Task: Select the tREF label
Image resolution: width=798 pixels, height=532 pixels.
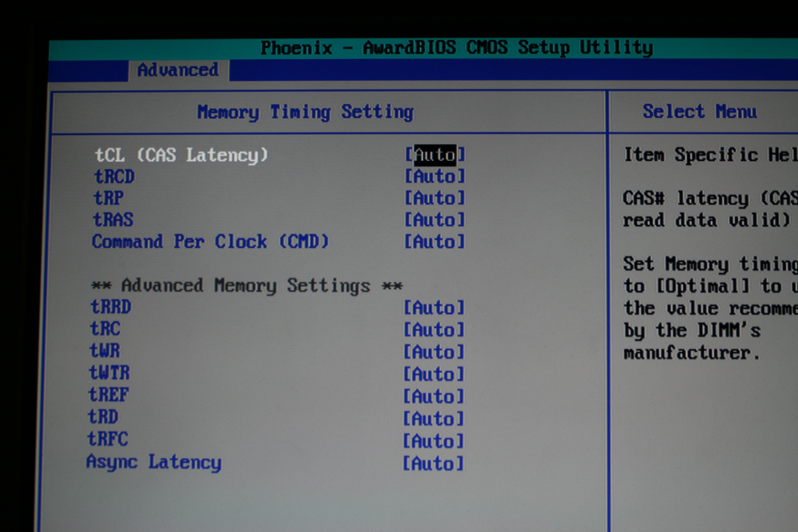Action: point(109,395)
